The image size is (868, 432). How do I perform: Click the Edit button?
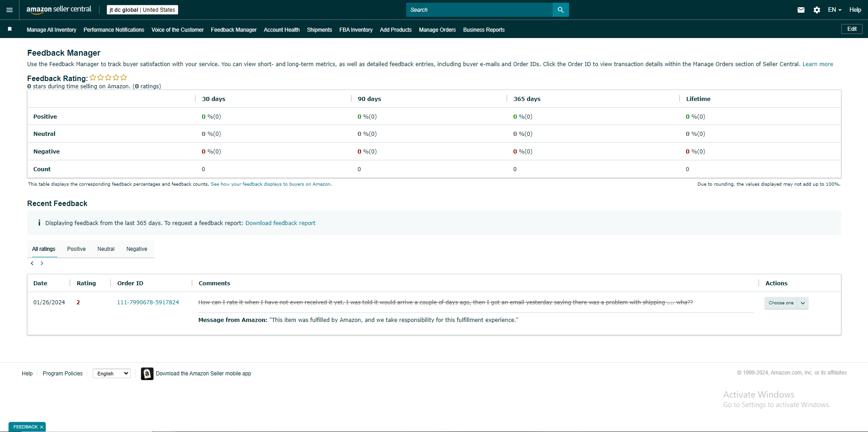pyautogui.click(x=852, y=29)
